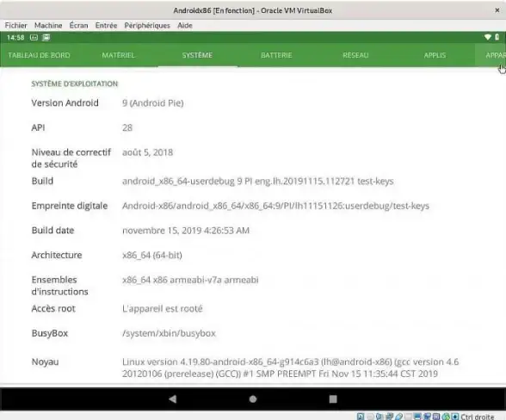Click the hard disk activity icon in VirtualBox status bar
The width and height of the screenshot is (506, 420).
[361, 417]
